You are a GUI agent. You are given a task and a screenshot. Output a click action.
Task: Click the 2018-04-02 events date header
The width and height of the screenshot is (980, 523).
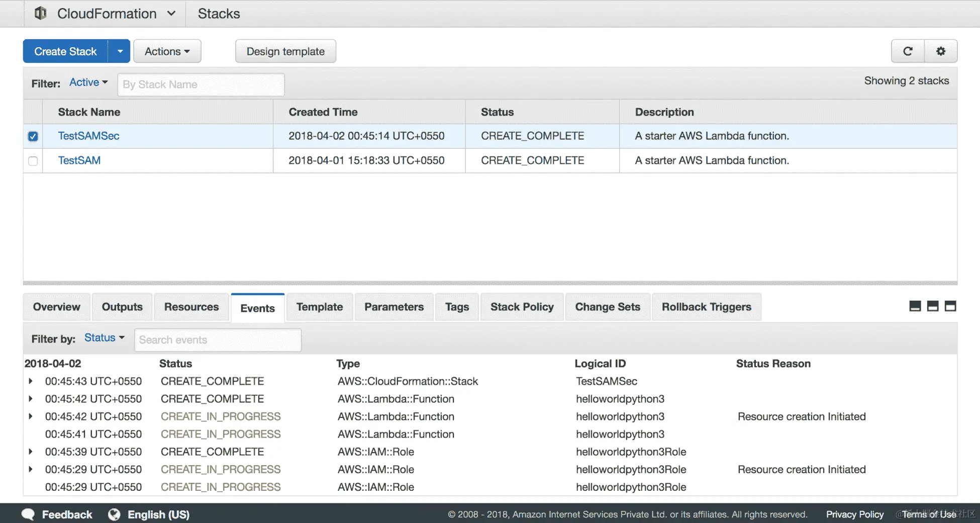(x=53, y=364)
